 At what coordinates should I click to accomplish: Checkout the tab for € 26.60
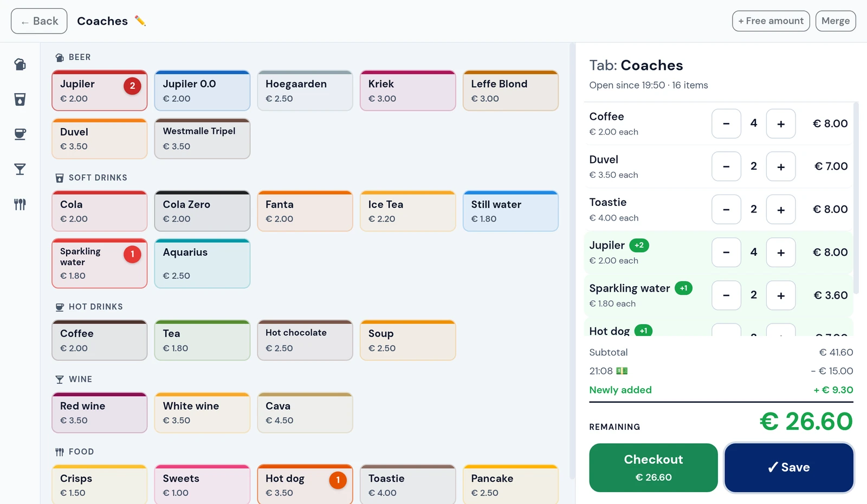point(654,468)
